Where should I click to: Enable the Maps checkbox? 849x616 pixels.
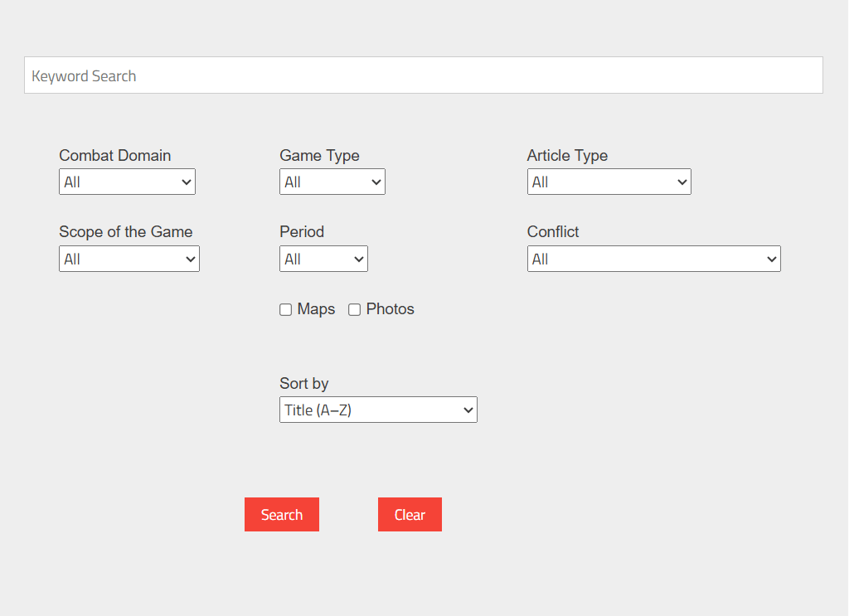point(286,309)
